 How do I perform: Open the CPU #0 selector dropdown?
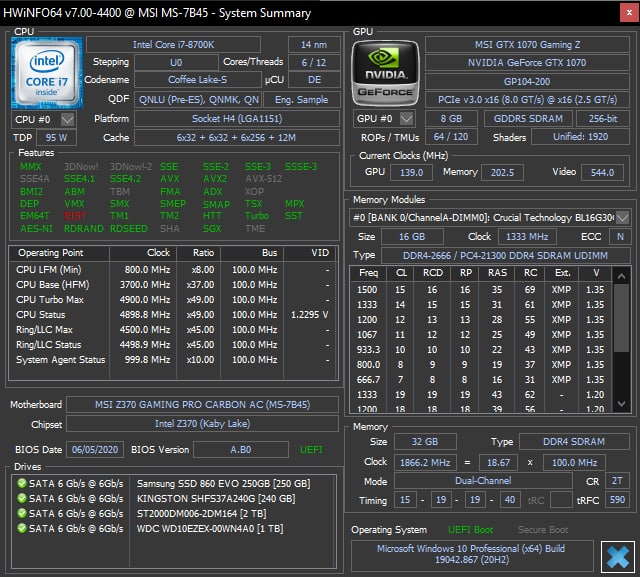coord(67,120)
